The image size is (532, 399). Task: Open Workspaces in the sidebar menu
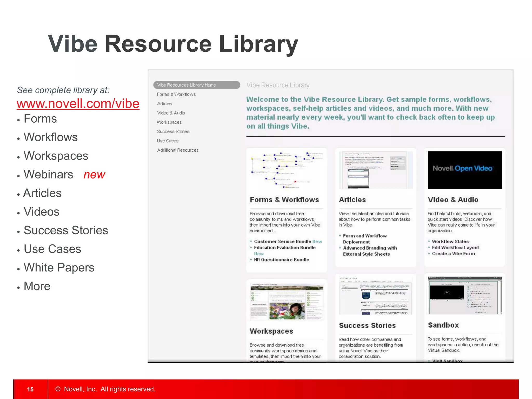tap(169, 122)
